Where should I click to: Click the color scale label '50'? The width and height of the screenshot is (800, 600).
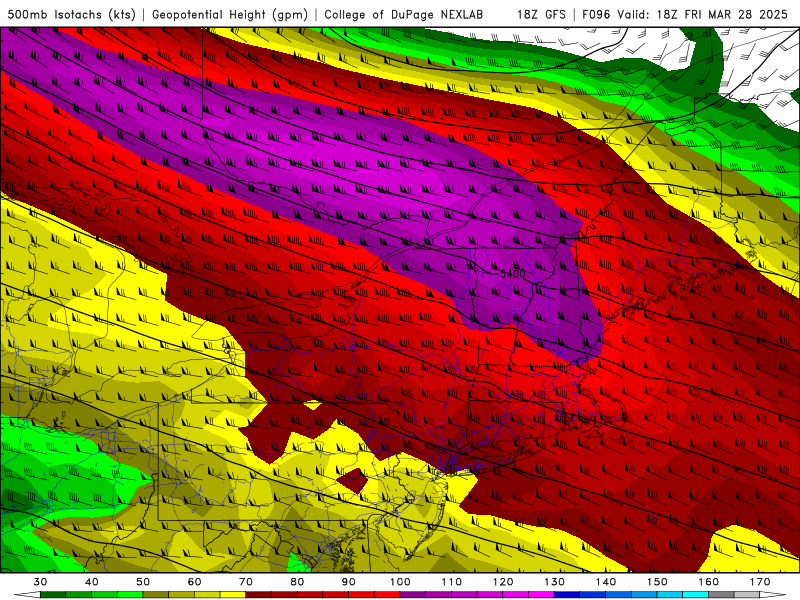click(x=143, y=582)
